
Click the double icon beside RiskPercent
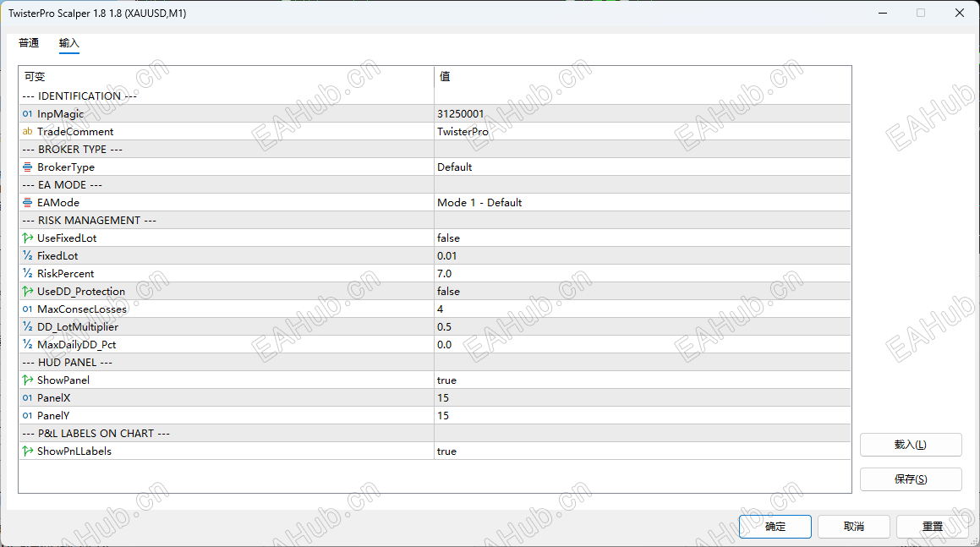click(x=28, y=273)
